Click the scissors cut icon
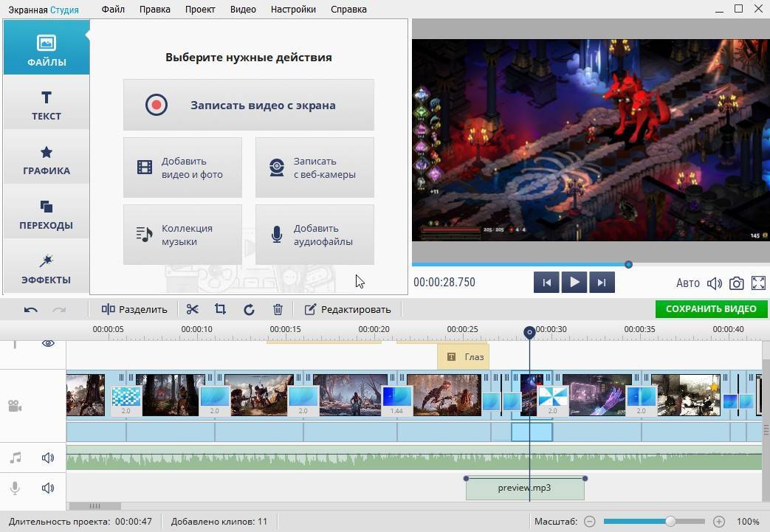The image size is (770, 532). click(193, 309)
